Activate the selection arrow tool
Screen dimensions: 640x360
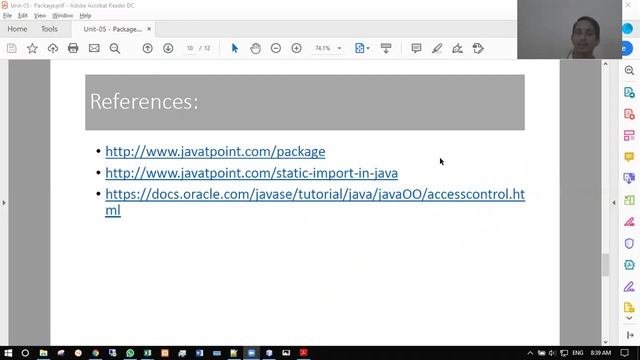234,48
